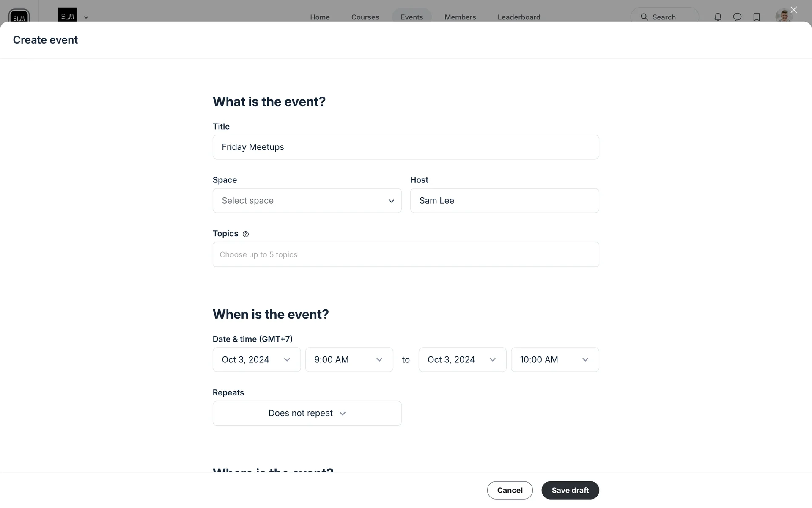Click the Save draft button

570,490
